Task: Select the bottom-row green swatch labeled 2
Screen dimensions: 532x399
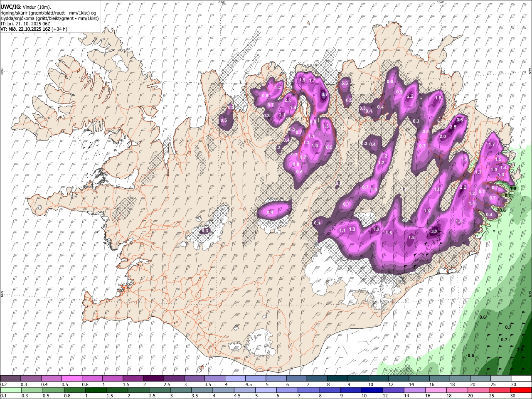Action: coord(138,390)
